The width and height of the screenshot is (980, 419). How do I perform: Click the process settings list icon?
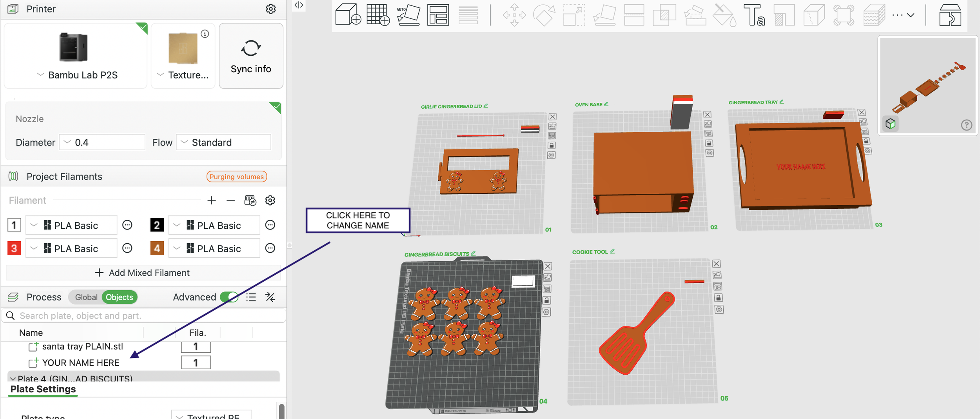tap(251, 297)
